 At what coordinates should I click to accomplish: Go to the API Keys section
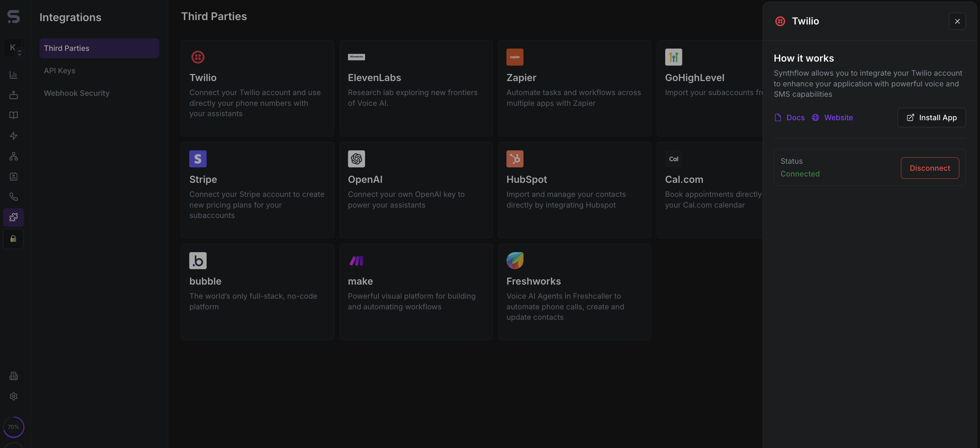[59, 71]
